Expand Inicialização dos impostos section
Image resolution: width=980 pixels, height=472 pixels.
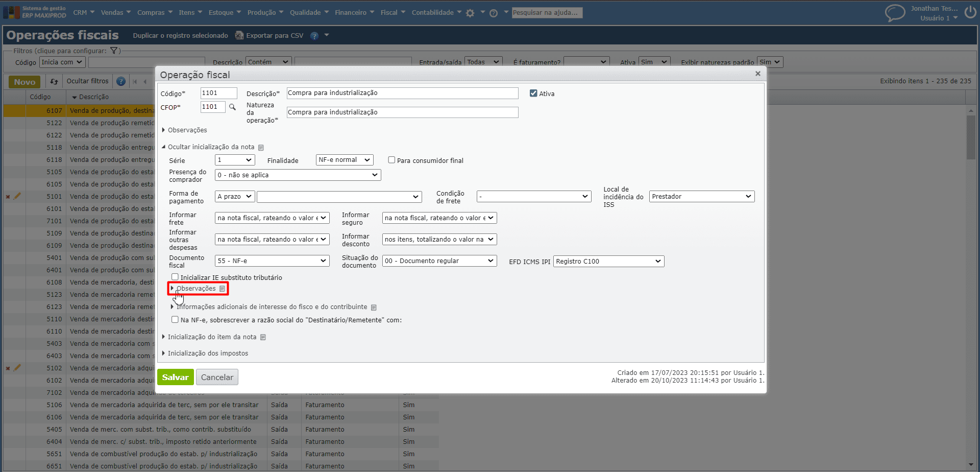[x=208, y=353]
